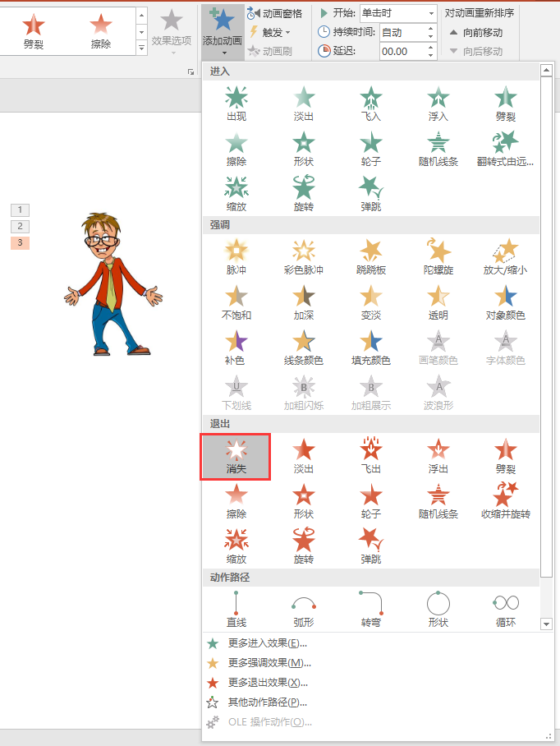Click 向前移动 reorder button
Screen dimensions: 560x746
tap(476, 32)
